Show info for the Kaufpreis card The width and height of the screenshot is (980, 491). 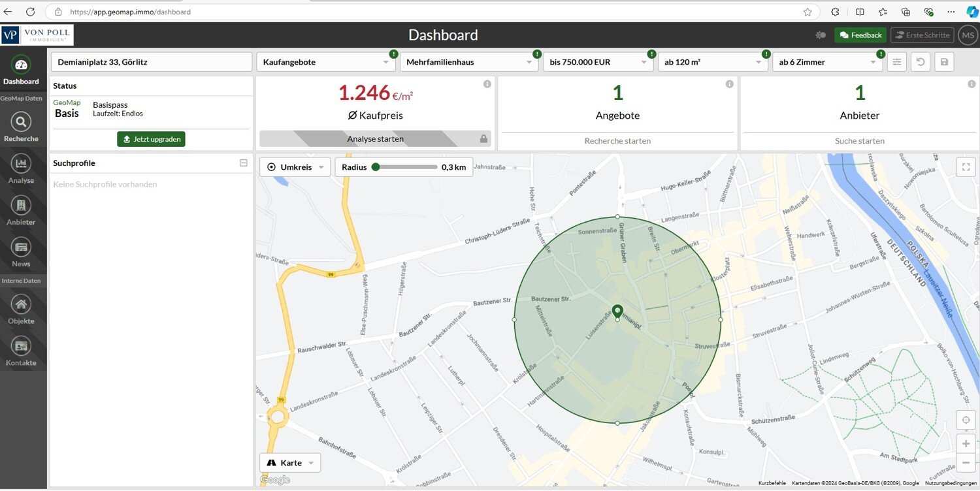[x=487, y=84]
